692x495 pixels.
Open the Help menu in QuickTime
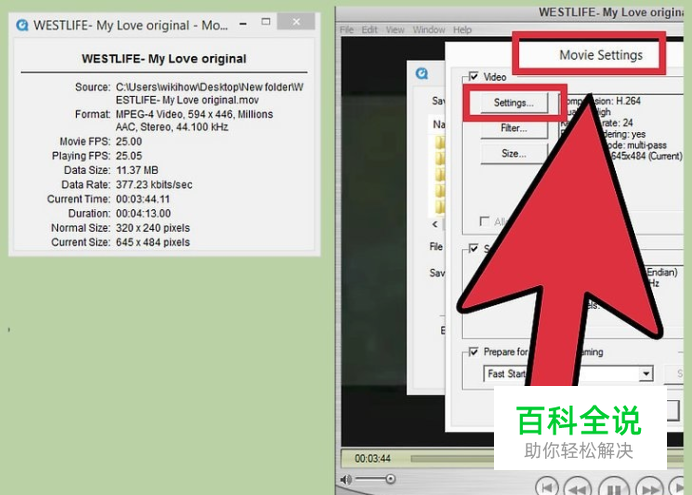pos(462,30)
